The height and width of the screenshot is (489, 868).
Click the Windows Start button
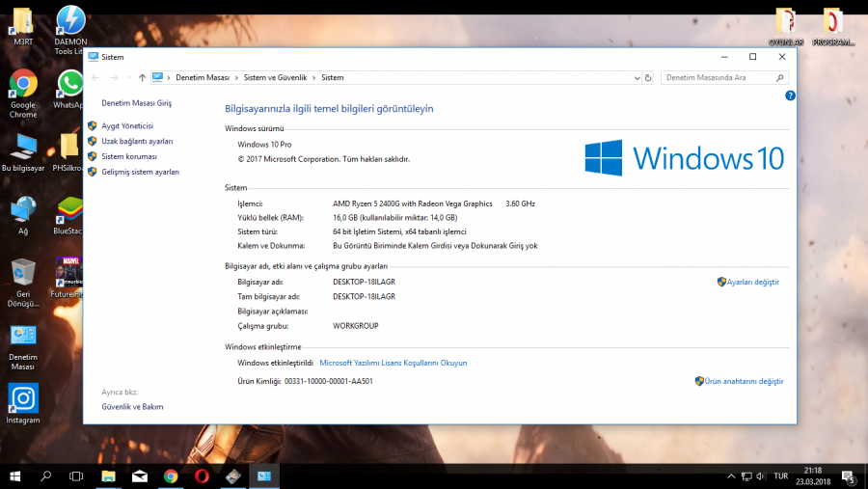(14, 476)
